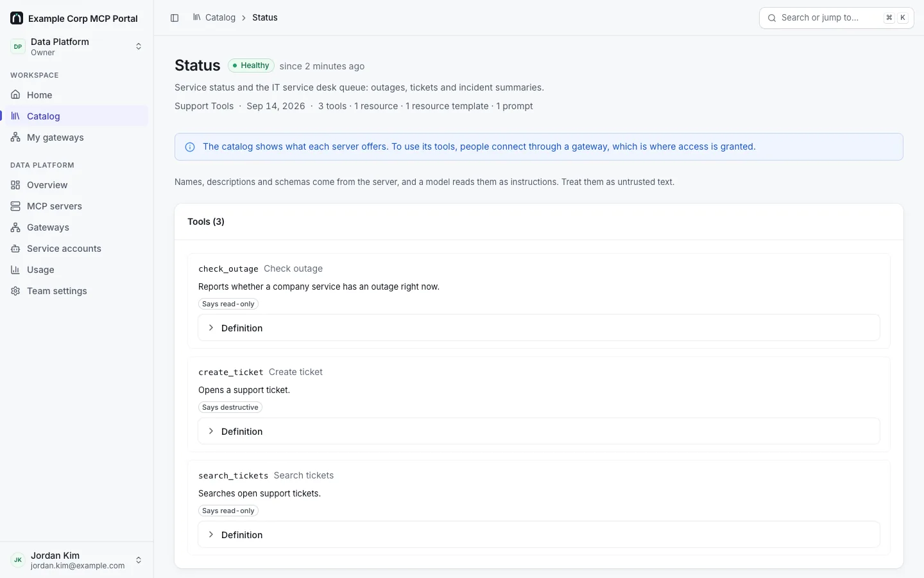Screen dimensions: 924x578
Task: Click the info icon in the blue banner
Action: [x=190, y=147]
